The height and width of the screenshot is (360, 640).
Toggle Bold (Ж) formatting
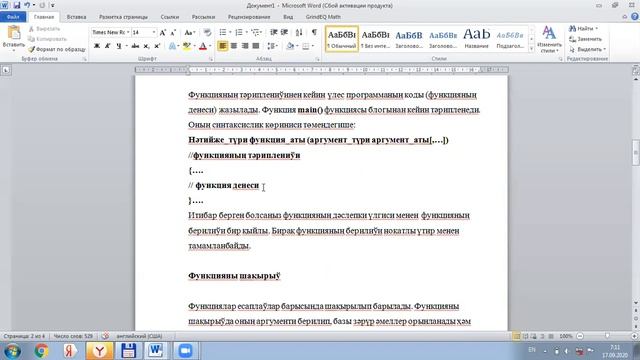tap(97, 46)
